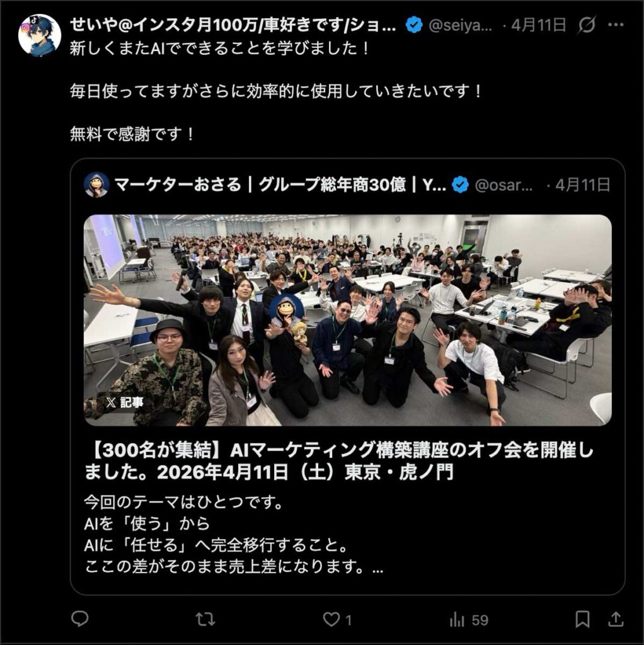Click the reply speech bubble icon
Viewport: 644px width, 645px height.
(79, 619)
